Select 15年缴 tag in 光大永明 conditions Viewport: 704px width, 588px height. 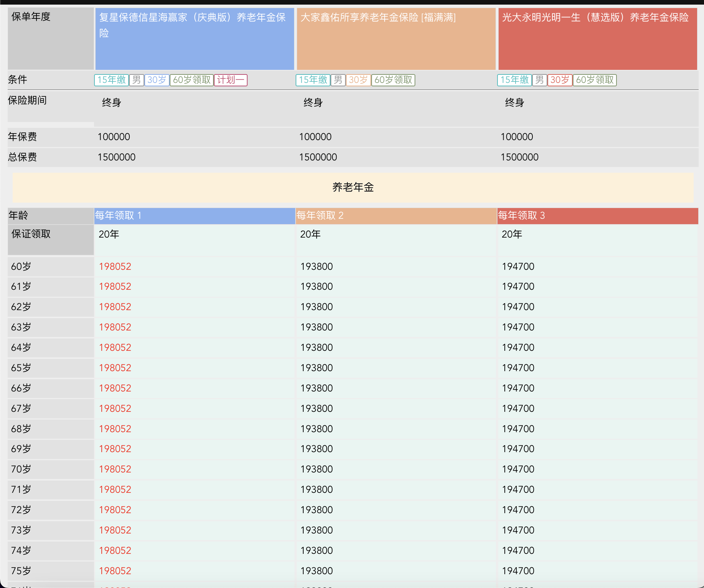(514, 80)
